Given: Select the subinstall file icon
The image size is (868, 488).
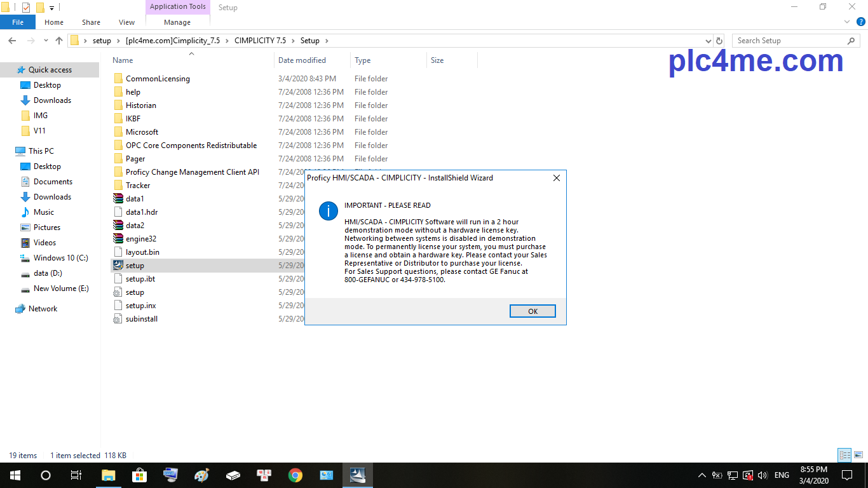Looking at the screenshot, I should point(118,319).
